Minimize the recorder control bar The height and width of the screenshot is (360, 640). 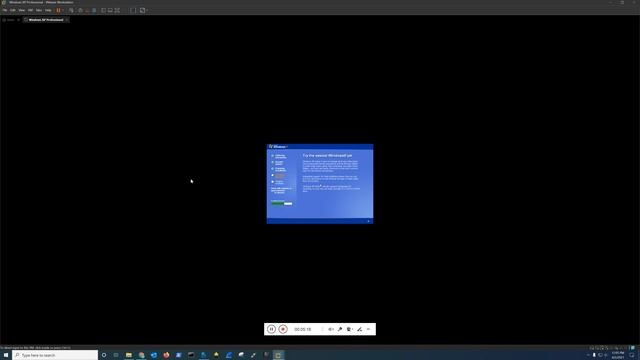(x=369, y=329)
